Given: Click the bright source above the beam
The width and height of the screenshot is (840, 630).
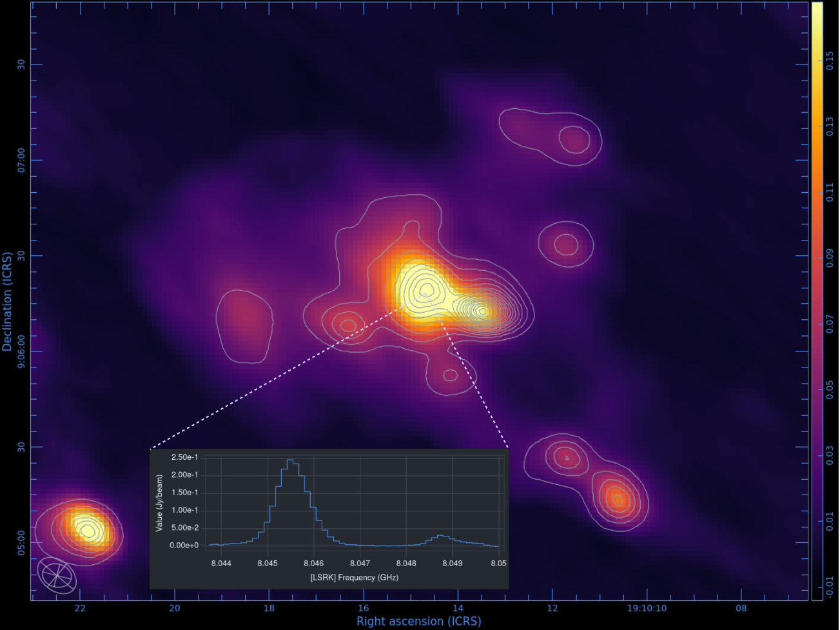Looking at the screenshot, I should pos(84,530).
